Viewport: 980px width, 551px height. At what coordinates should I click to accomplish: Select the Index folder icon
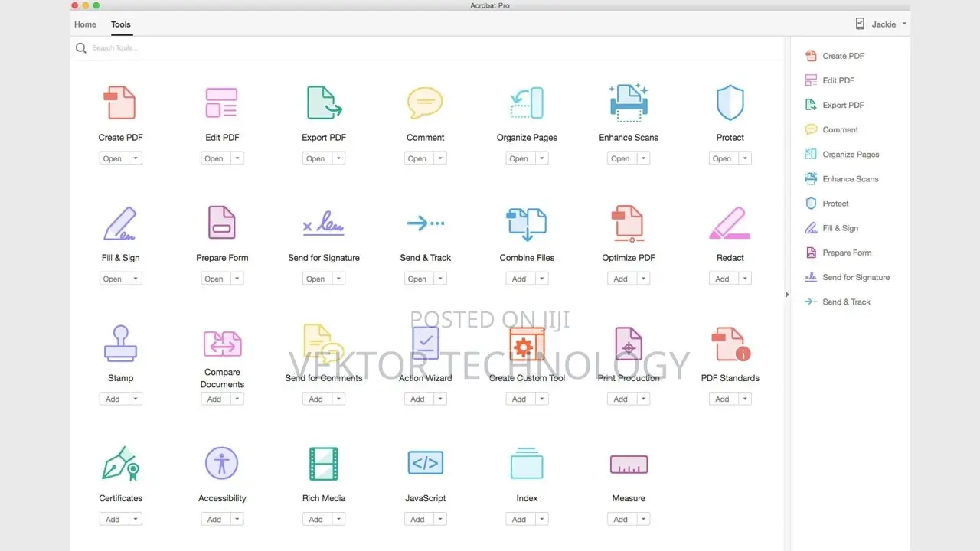click(527, 463)
